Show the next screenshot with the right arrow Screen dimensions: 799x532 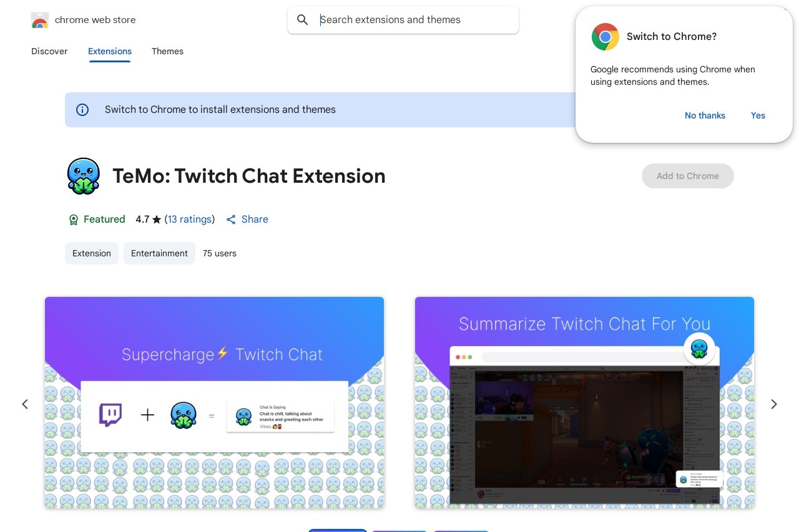point(774,404)
